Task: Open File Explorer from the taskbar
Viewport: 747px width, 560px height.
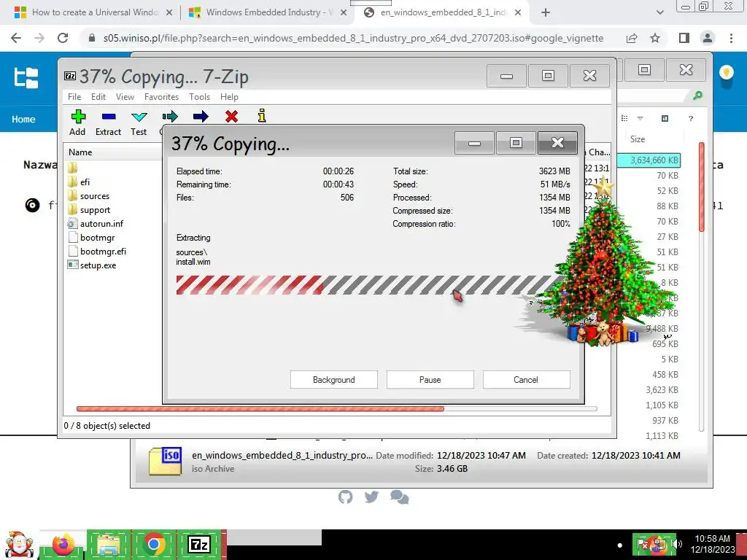Action: pyautogui.click(x=108, y=545)
